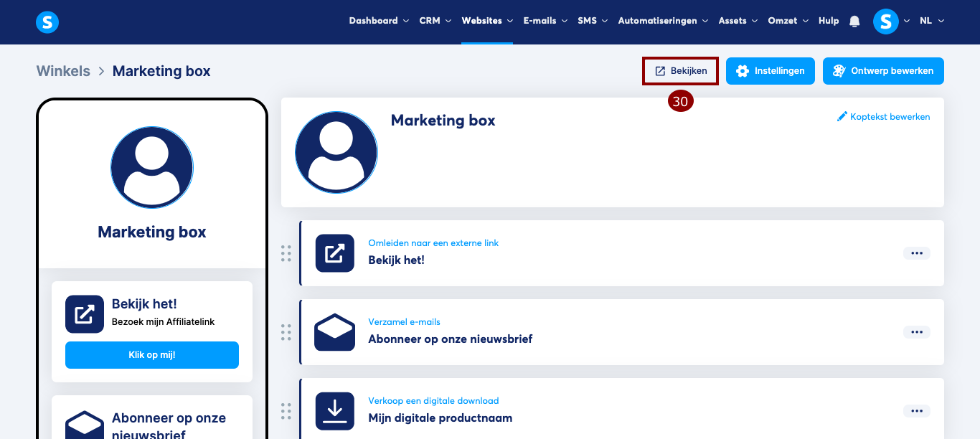Image resolution: width=980 pixels, height=439 pixels.
Task: Click the Systeme.io logo in header
Action: 47,22
